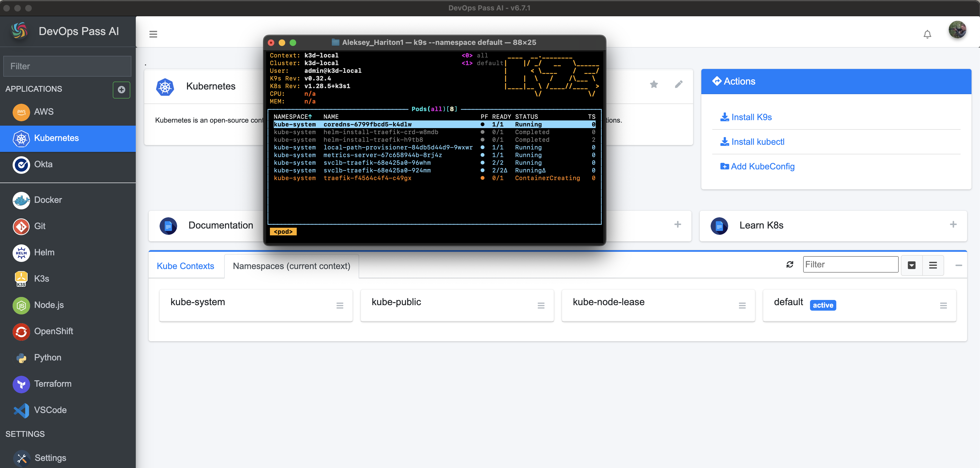The height and width of the screenshot is (468, 980).
Task: Collapse the namespaces panel with the minus
Action: (x=959, y=265)
